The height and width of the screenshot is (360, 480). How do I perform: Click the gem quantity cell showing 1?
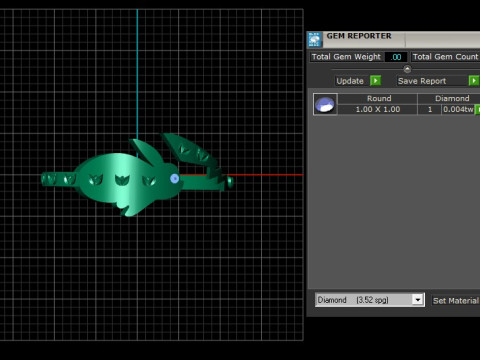[430, 109]
